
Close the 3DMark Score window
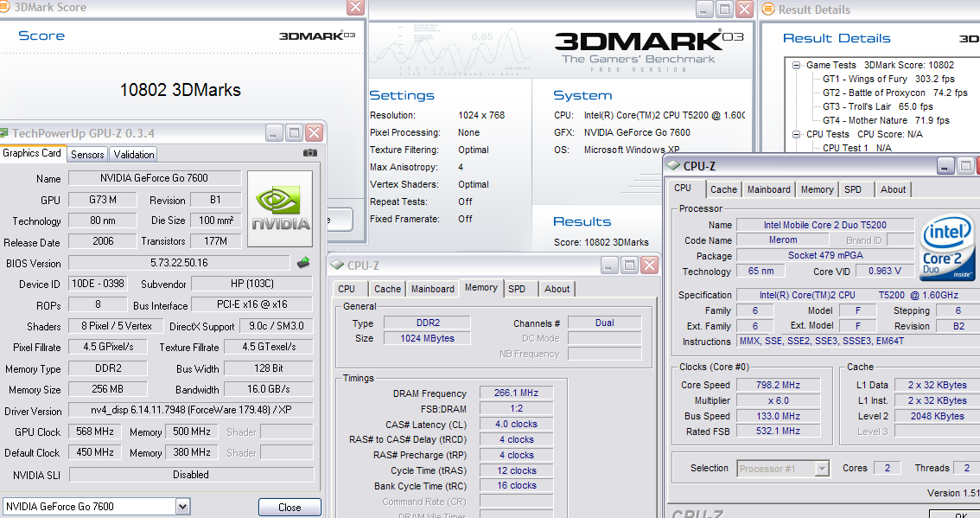(x=356, y=7)
